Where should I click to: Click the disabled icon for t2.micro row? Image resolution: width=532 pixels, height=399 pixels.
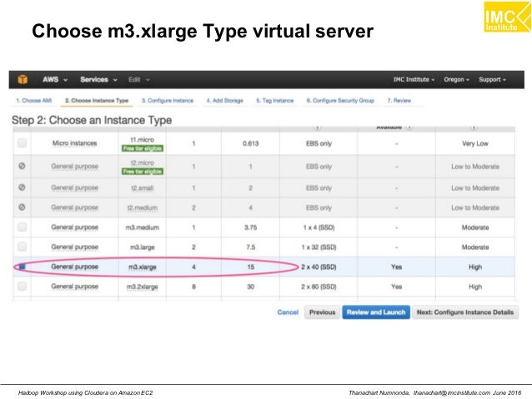(x=22, y=166)
